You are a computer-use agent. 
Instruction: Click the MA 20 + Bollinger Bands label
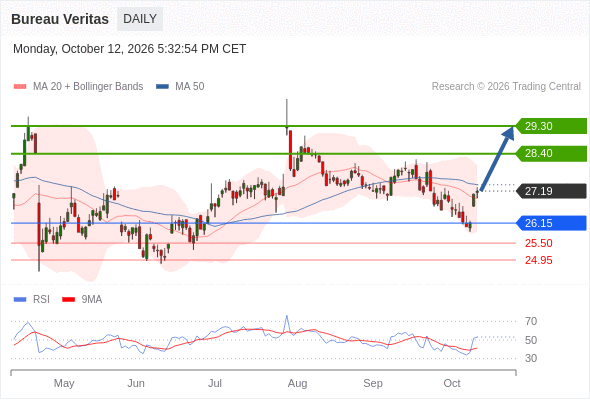point(88,87)
